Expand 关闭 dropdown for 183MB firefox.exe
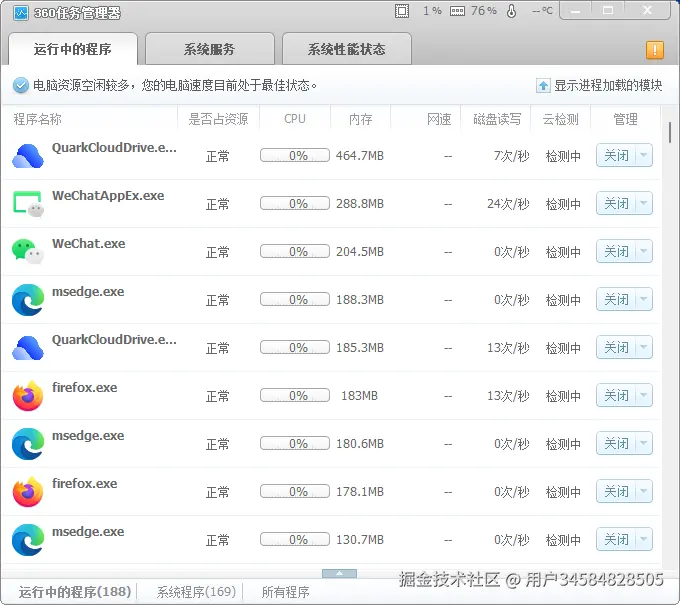The height and width of the screenshot is (605, 680). coord(644,396)
